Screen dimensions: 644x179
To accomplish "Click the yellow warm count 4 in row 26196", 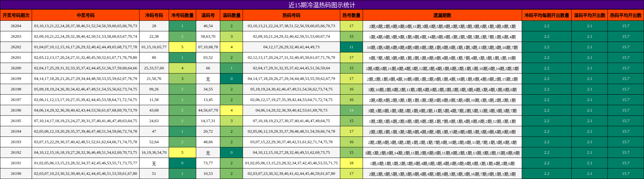I will 231,110.
